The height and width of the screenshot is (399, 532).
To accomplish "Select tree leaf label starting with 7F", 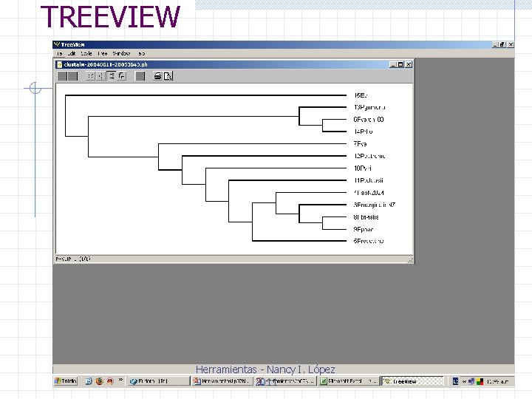I will [x=360, y=144].
